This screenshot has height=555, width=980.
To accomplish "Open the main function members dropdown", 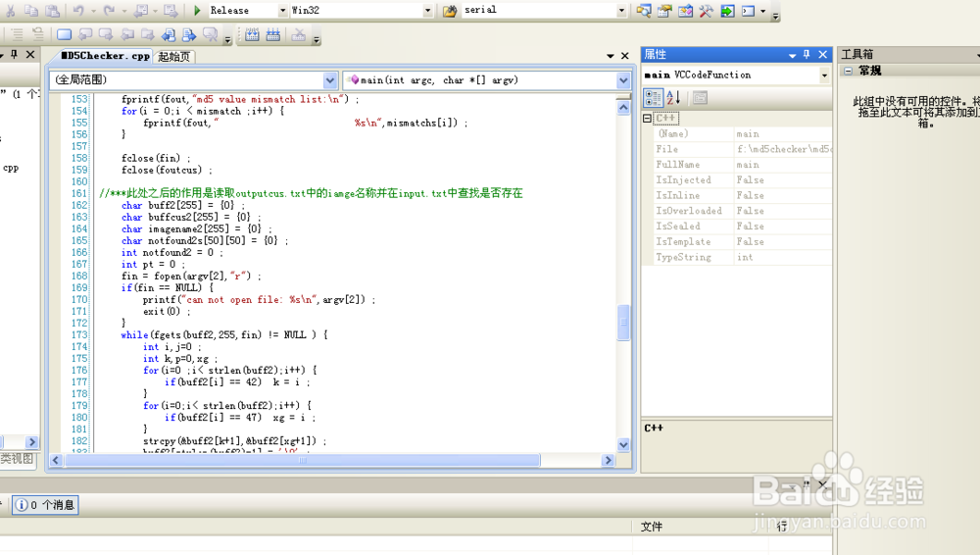I will pos(623,80).
